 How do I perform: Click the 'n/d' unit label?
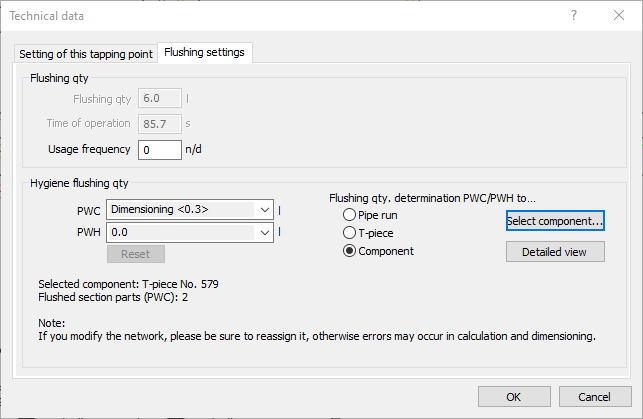pyautogui.click(x=193, y=149)
